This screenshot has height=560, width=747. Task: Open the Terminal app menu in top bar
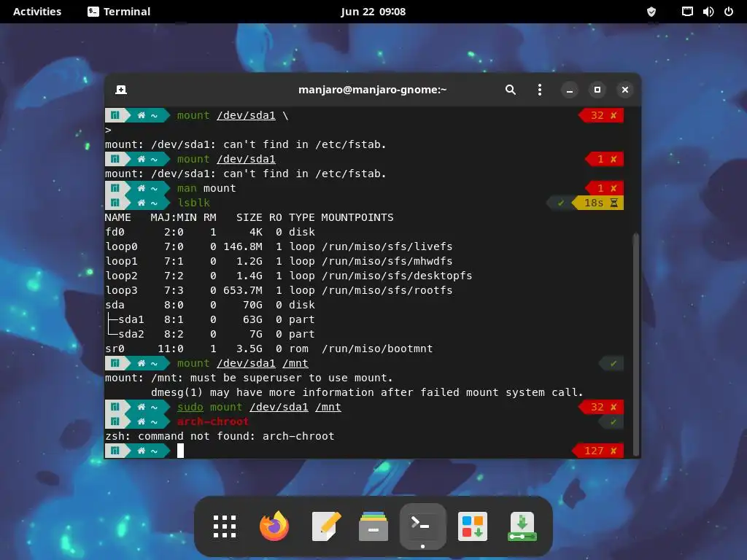[119, 12]
